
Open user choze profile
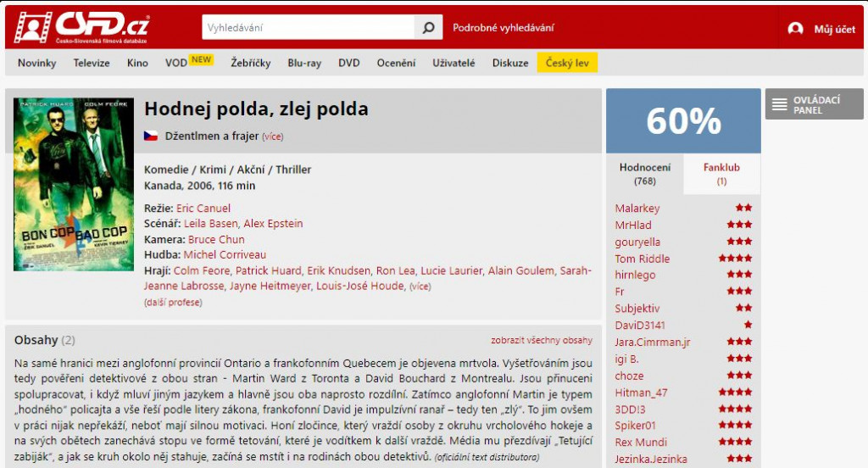(630, 376)
